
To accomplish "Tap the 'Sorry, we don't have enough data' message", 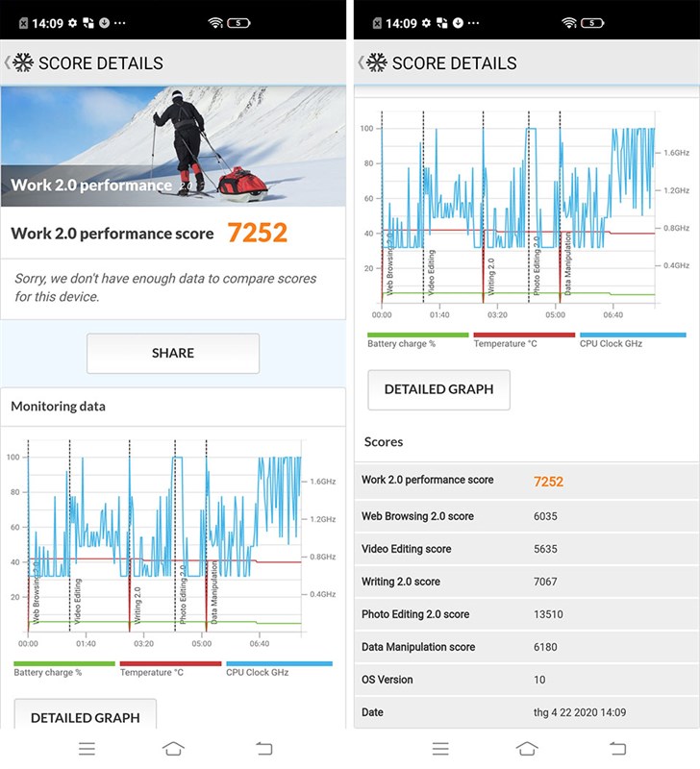I will tap(165, 287).
